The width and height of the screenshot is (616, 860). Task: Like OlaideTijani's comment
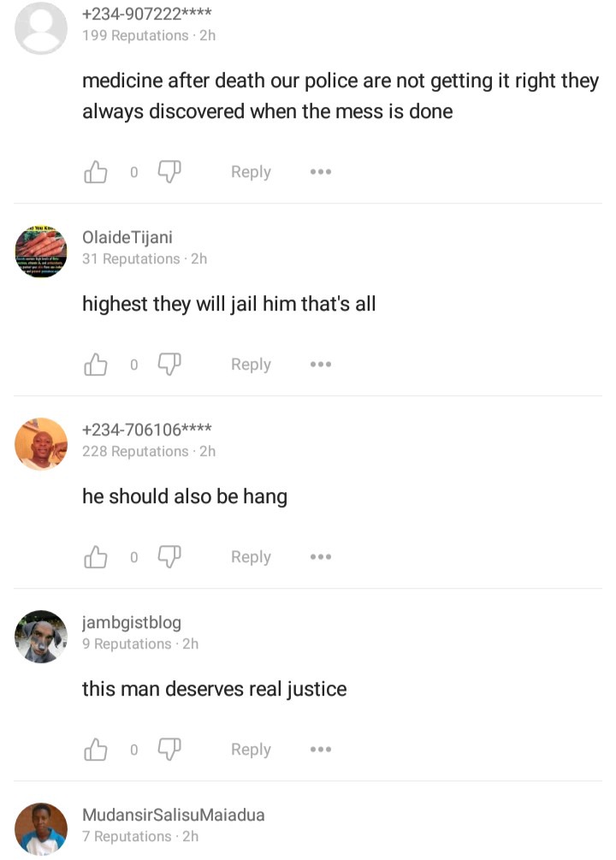96,365
